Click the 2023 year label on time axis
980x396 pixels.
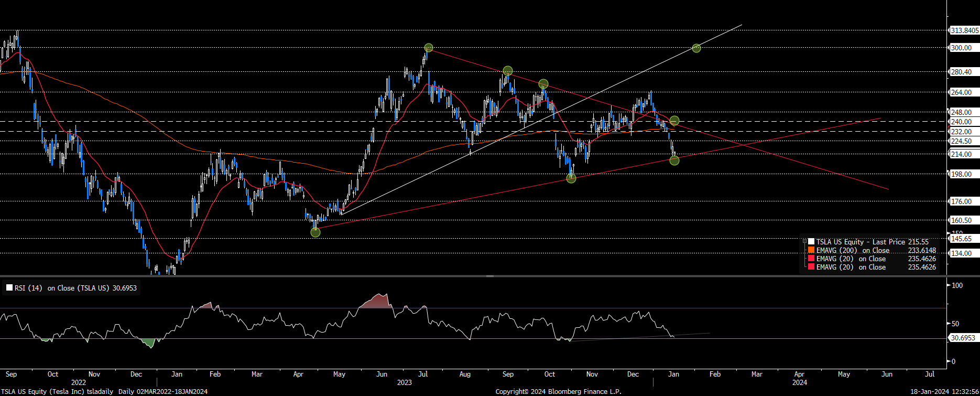point(405,382)
